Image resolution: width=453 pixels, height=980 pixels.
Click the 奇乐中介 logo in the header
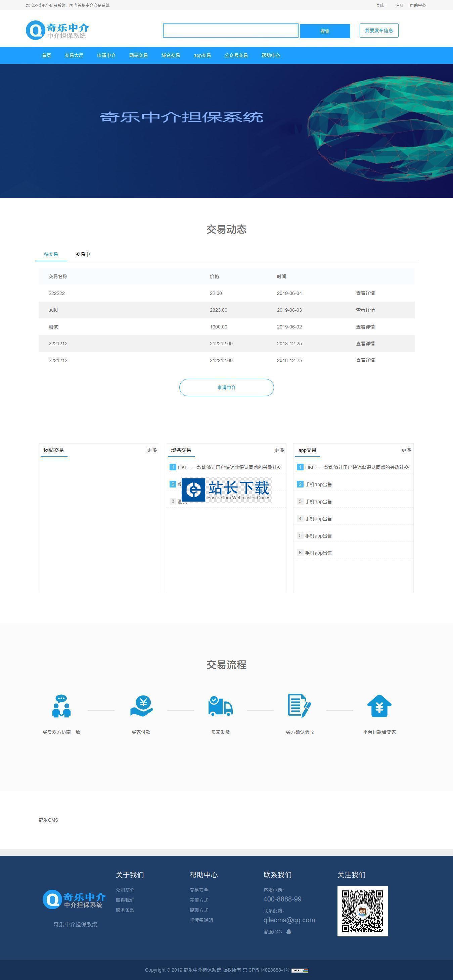pos(57,31)
